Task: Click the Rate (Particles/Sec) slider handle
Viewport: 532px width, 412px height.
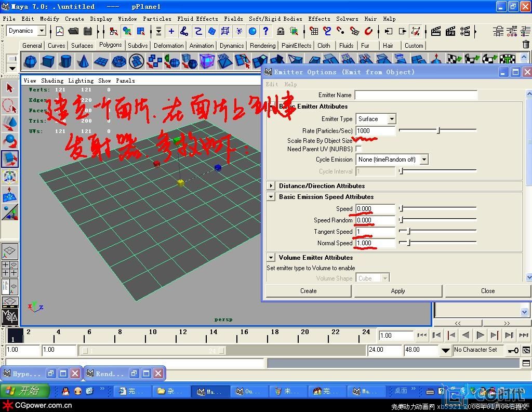Action: pyautogui.click(x=438, y=130)
